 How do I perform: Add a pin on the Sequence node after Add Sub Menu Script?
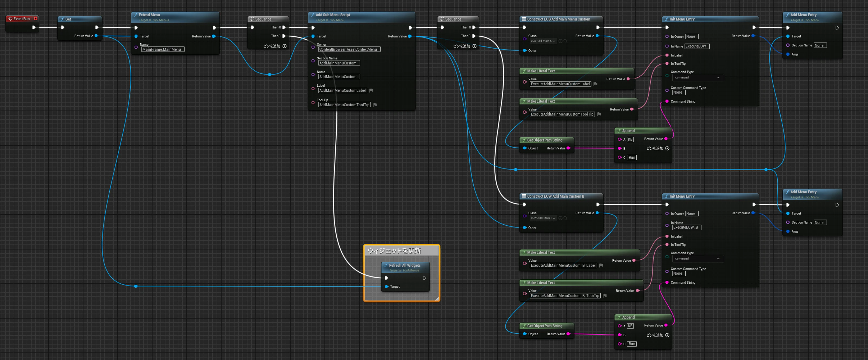point(465,46)
